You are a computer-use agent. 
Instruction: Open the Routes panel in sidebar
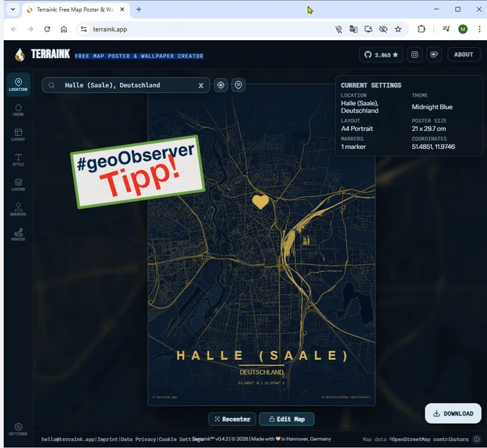[x=19, y=235]
